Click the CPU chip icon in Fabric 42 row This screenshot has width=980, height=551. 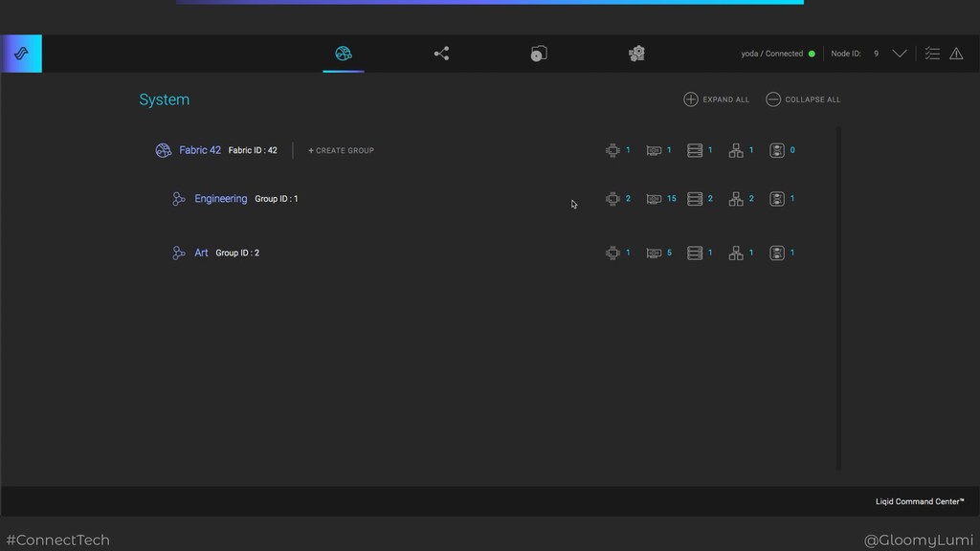click(x=612, y=150)
